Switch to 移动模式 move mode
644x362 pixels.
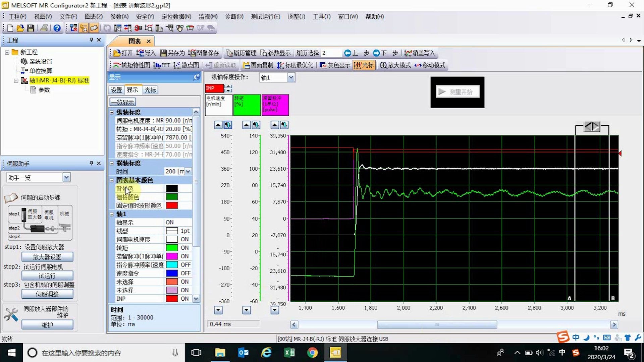pyautogui.click(x=430, y=65)
